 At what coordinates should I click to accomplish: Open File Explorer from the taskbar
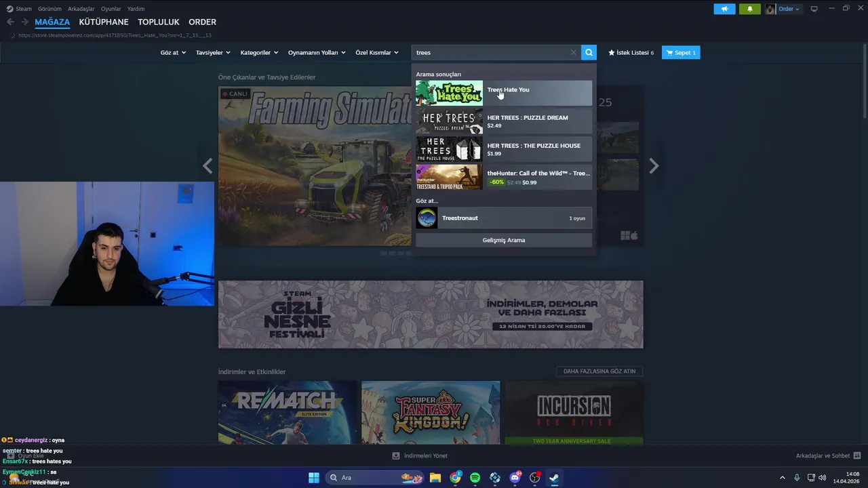pyautogui.click(x=435, y=478)
